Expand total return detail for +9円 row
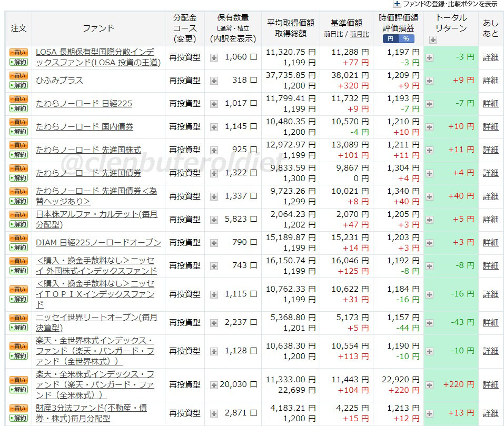Screen dimensions: 504x426 (429, 81)
